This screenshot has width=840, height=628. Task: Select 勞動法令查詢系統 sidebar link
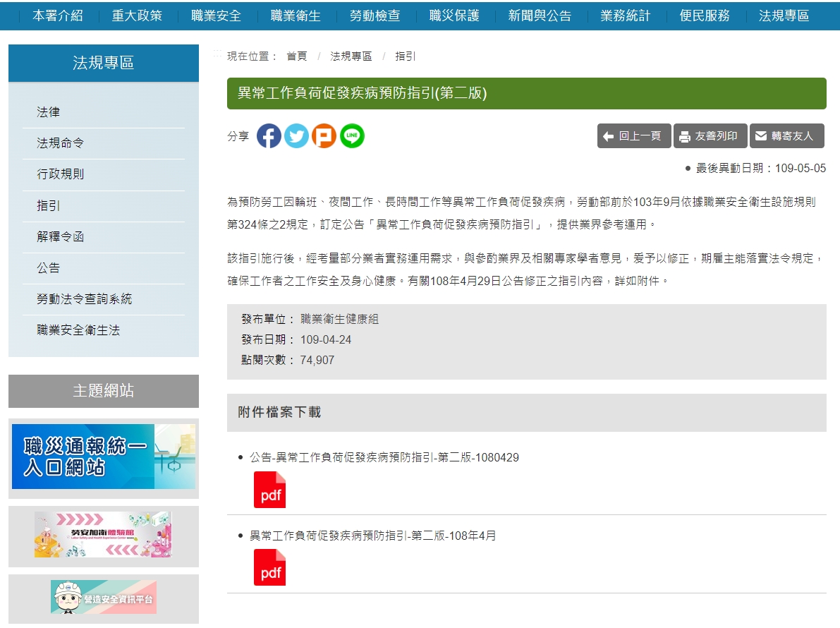(85, 299)
